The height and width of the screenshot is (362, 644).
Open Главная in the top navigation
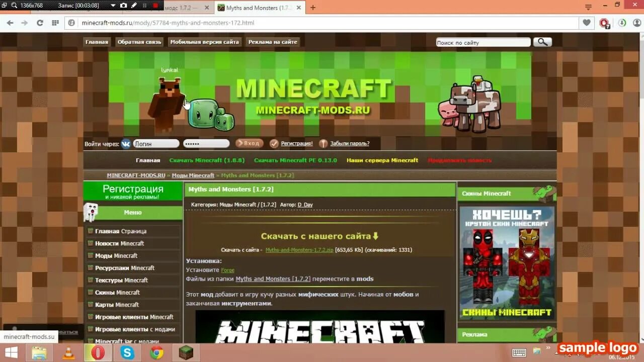coord(97,42)
